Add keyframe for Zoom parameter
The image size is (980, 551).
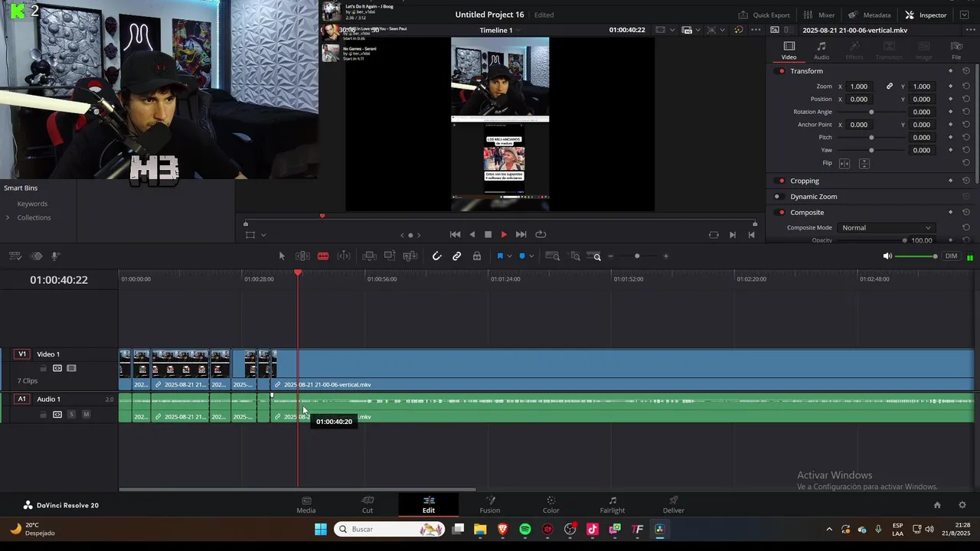coord(950,86)
